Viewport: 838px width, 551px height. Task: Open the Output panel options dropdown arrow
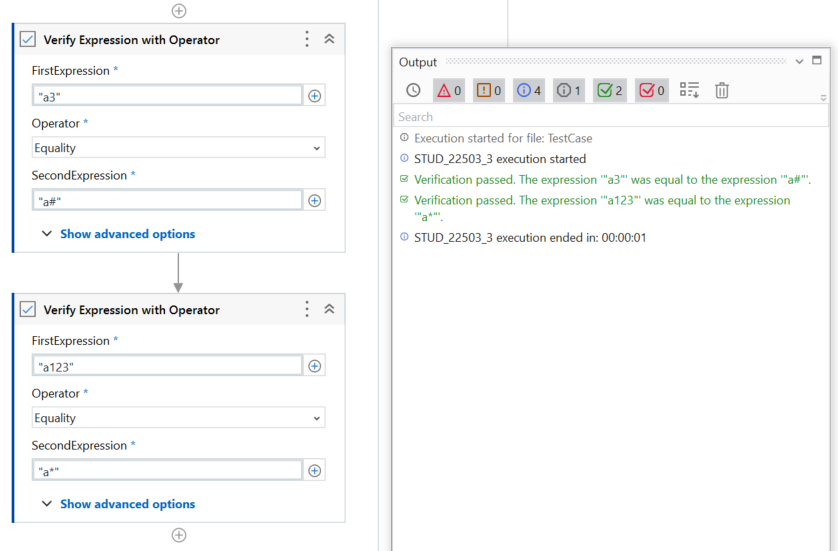click(799, 62)
